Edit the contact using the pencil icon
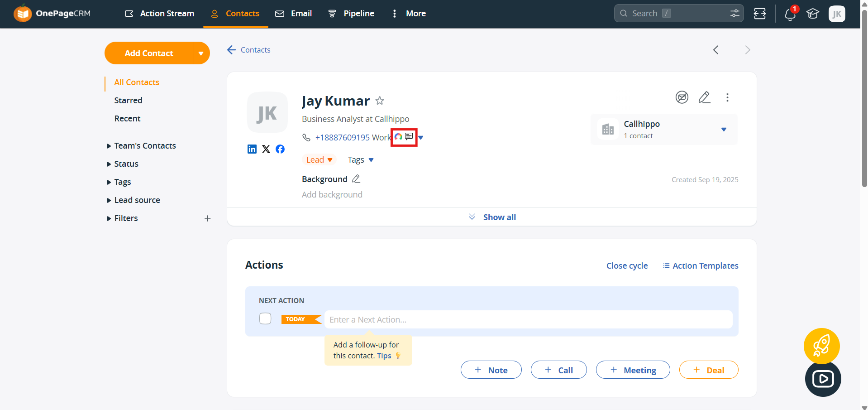This screenshot has height=410, width=868. (705, 97)
